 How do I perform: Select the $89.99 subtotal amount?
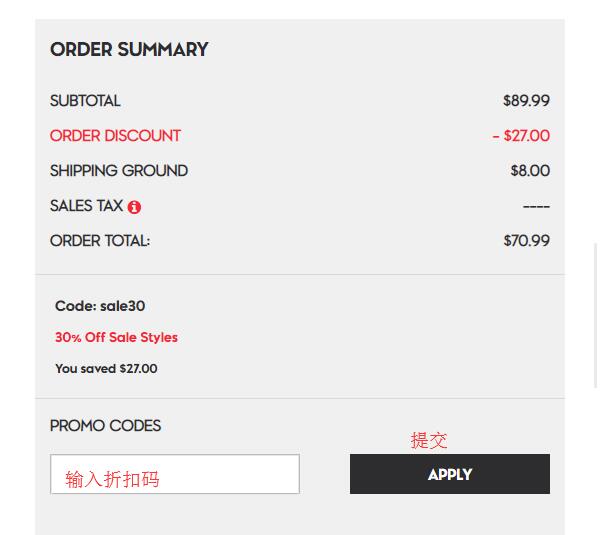[526, 101]
